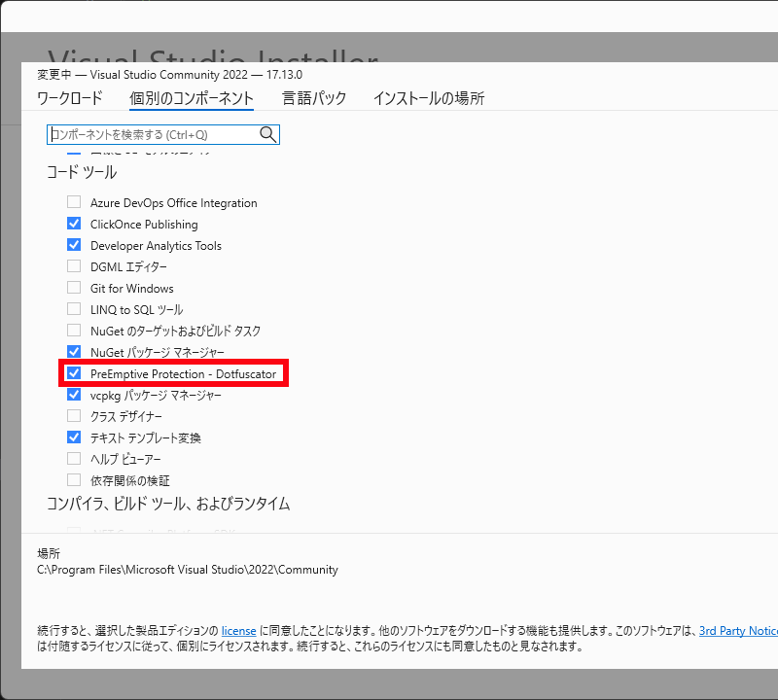Open the 言語パック tab

click(x=314, y=98)
